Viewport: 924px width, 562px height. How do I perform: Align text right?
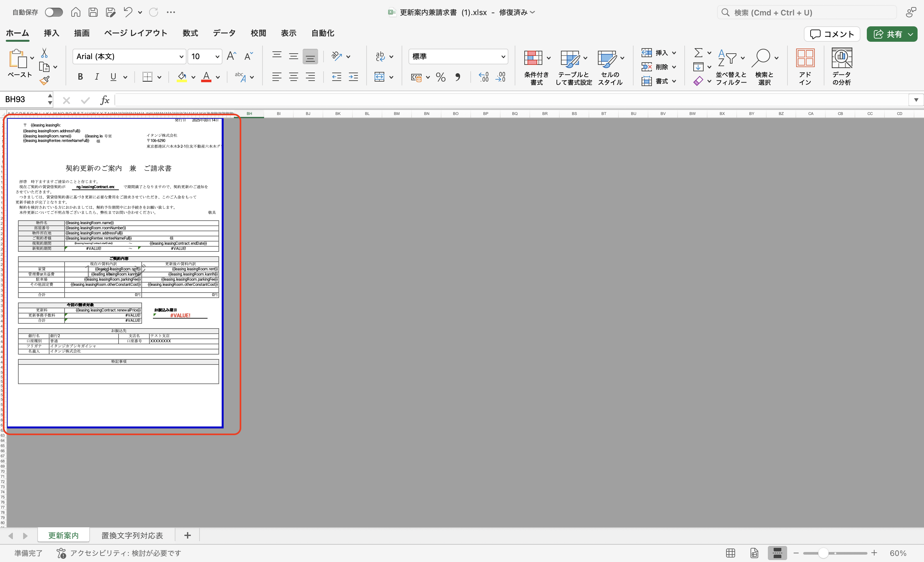coord(310,77)
